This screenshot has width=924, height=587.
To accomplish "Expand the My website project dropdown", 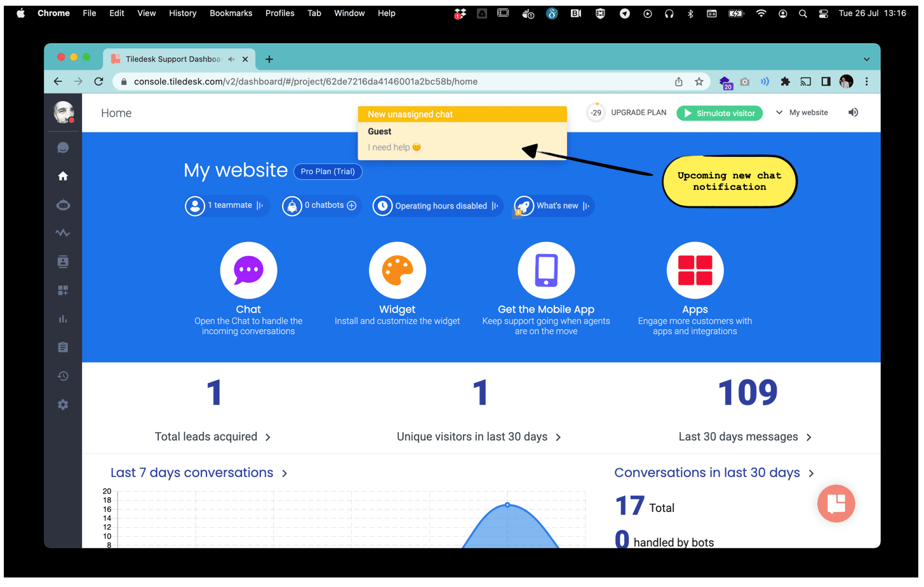I will point(802,112).
